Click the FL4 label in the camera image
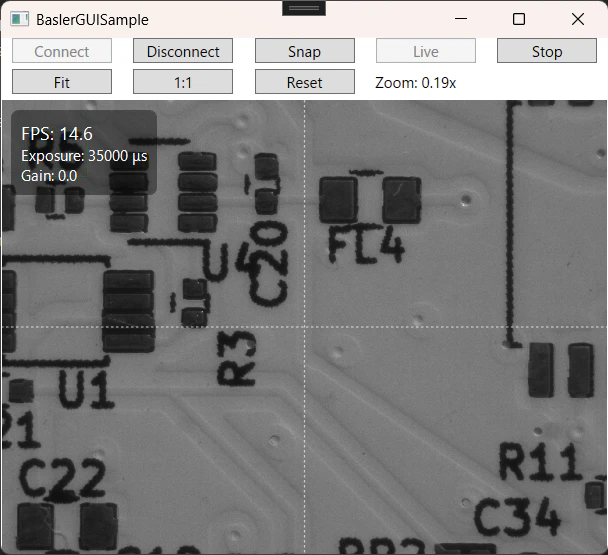The width and height of the screenshot is (608, 555). coord(366,244)
